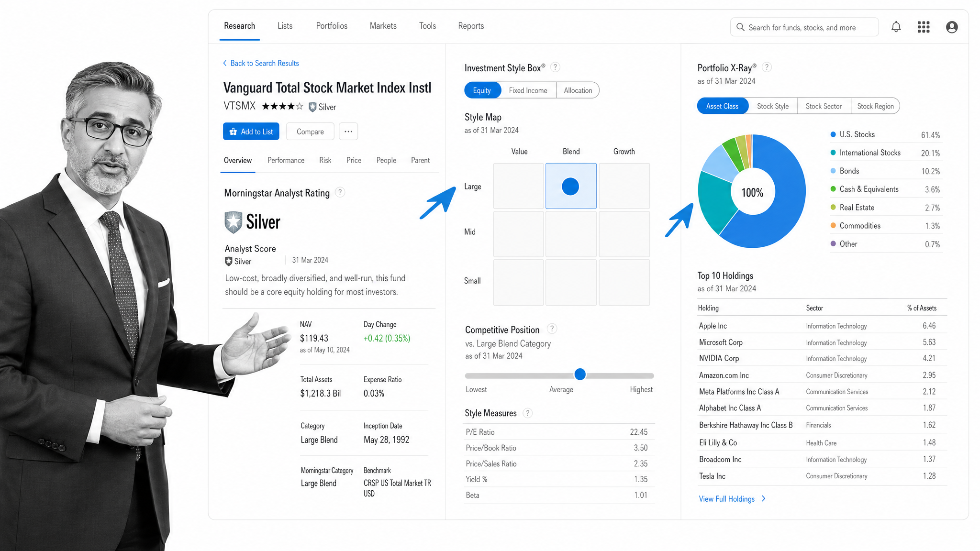Click the Tesla Inc holding
Image resolution: width=980 pixels, height=551 pixels.
pos(712,476)
